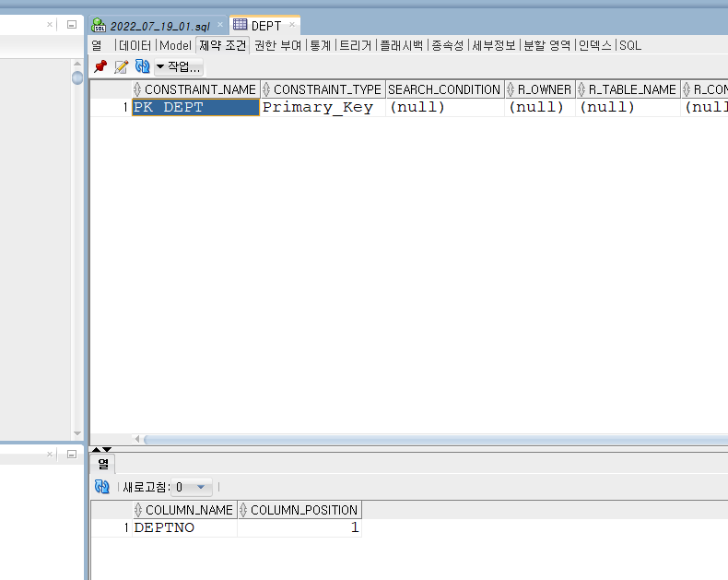Open the SQL subtab
This screenshot has height=580, width=728.
pos(630,45)
